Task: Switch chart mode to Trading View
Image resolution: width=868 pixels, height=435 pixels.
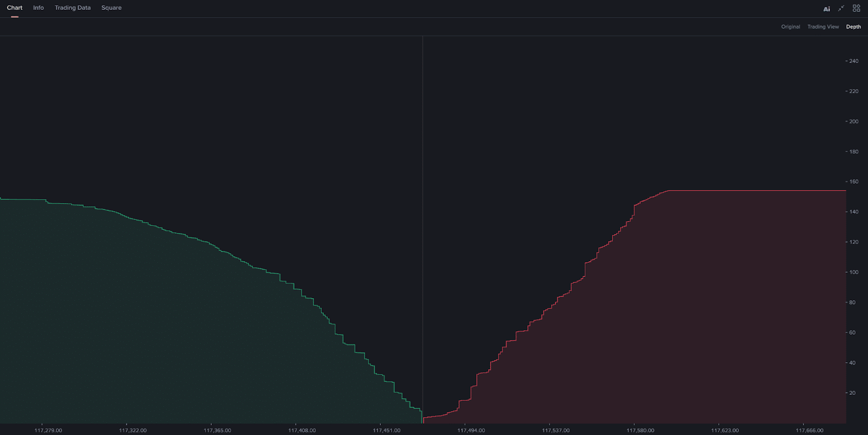Action: (x=823, y=27)
